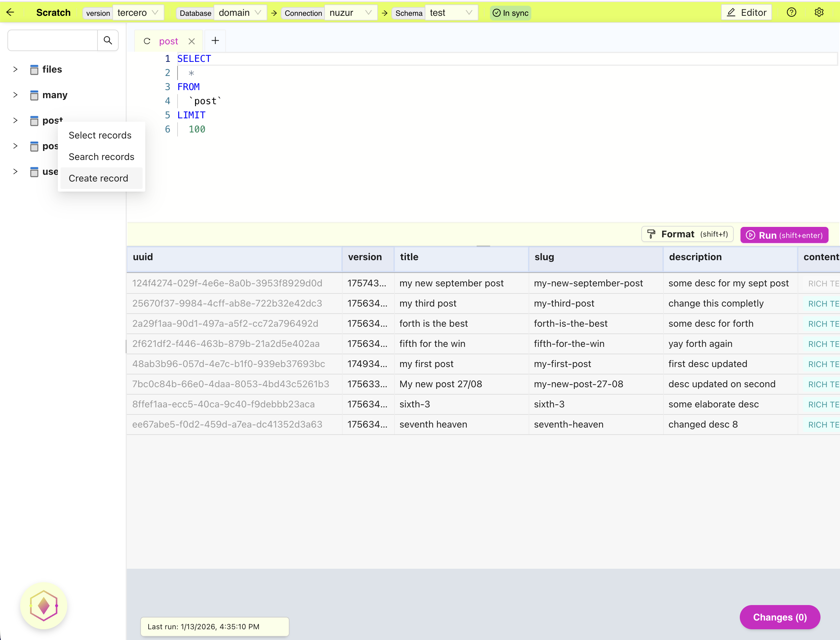840x640 pixels.
Task: Click the search magnifier icon in sidebar
Action: 108,40
